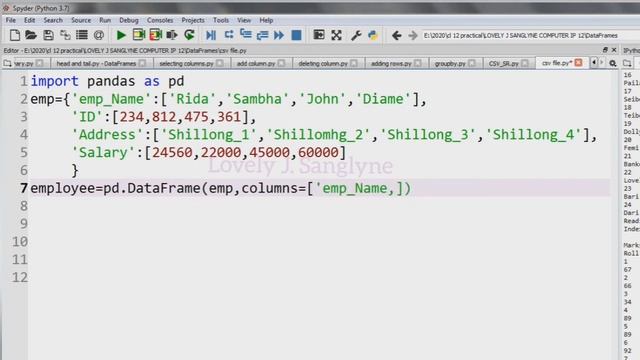Switch to groupby.py tab
Image resolution: width=640 pixels, height=360 pixels.
[450, 63]
